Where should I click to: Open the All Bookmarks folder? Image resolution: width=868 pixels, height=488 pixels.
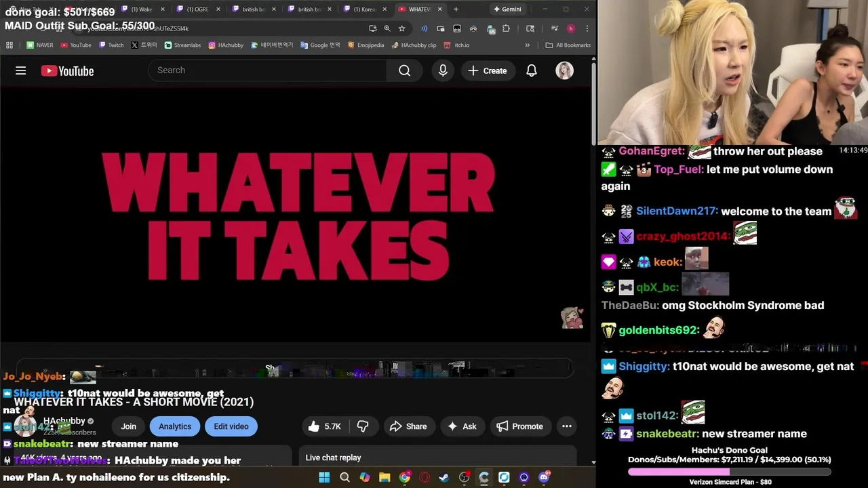click(568, 45)
